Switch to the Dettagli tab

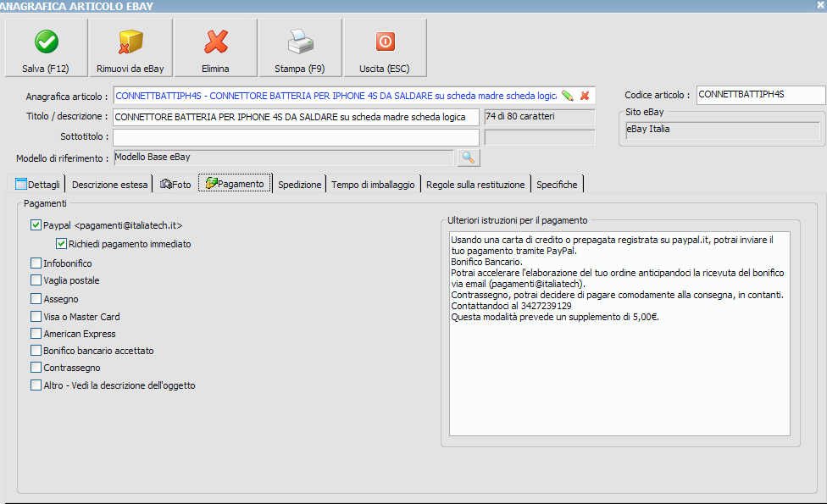coord(37,184)
